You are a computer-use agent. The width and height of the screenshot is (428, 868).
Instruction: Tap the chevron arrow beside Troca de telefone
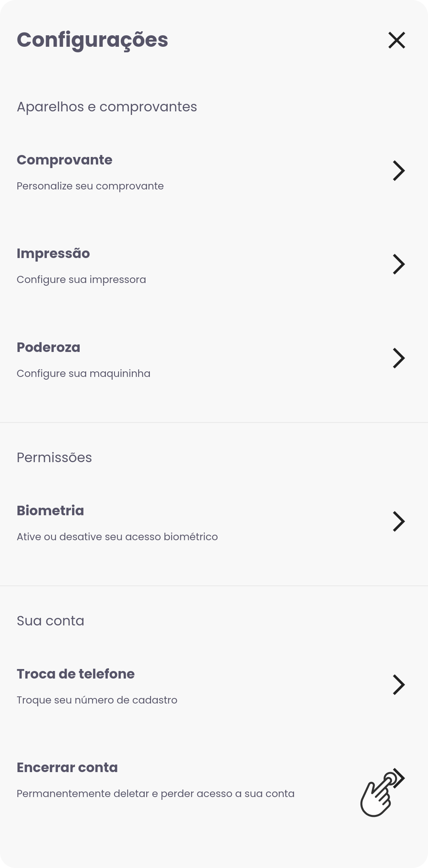(399, 685)
